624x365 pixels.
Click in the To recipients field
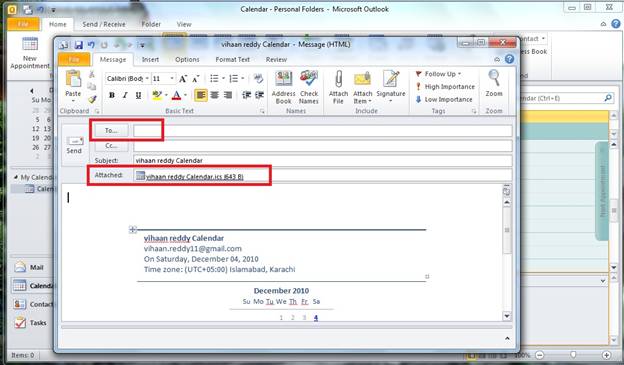click(323, 131)
